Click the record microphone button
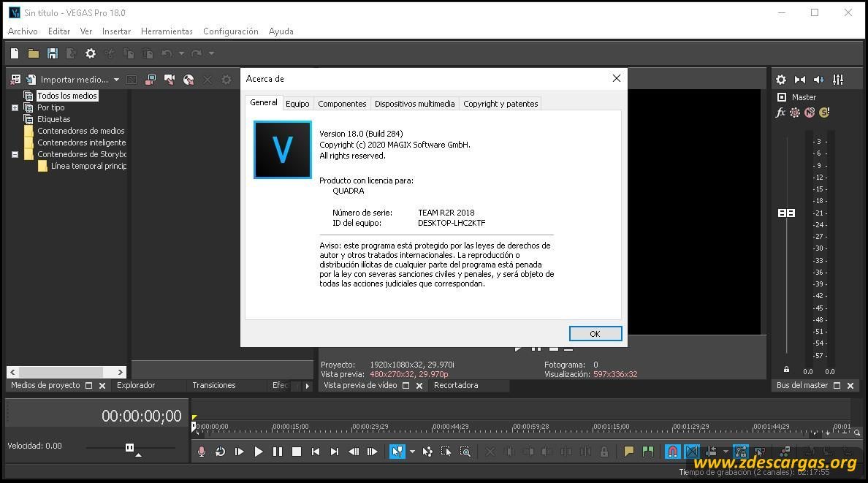The image size is (868, 483). tap(202, 452)
